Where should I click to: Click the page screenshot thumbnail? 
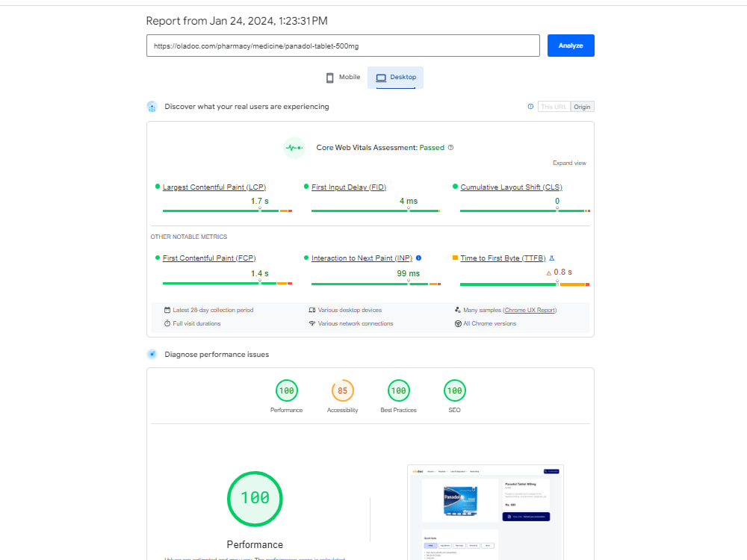coord(486,512)
